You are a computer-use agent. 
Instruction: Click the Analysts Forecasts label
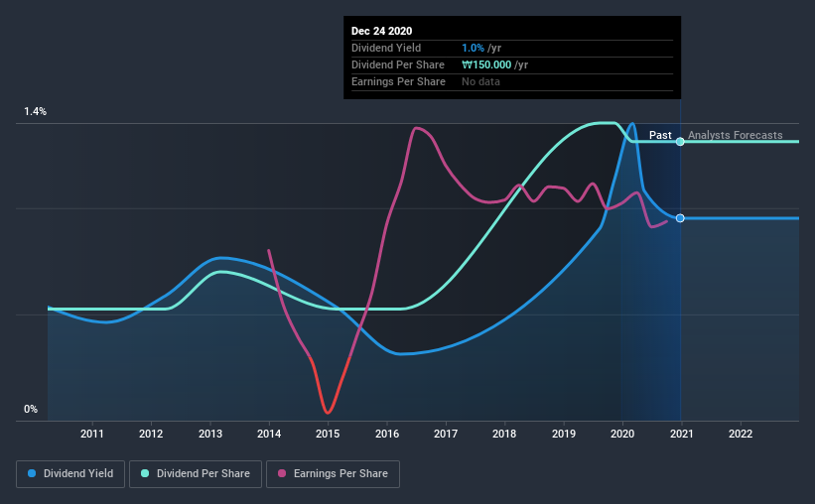point(735,135)
